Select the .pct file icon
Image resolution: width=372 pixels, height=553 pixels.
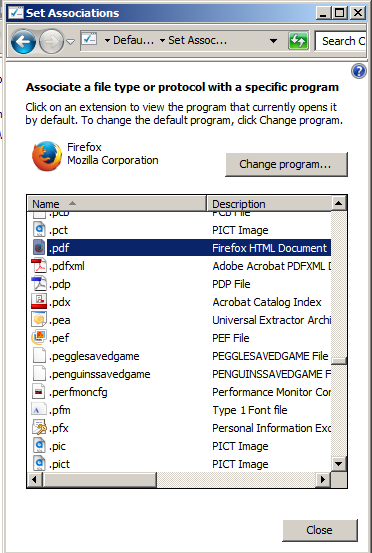tap(39, 230)
